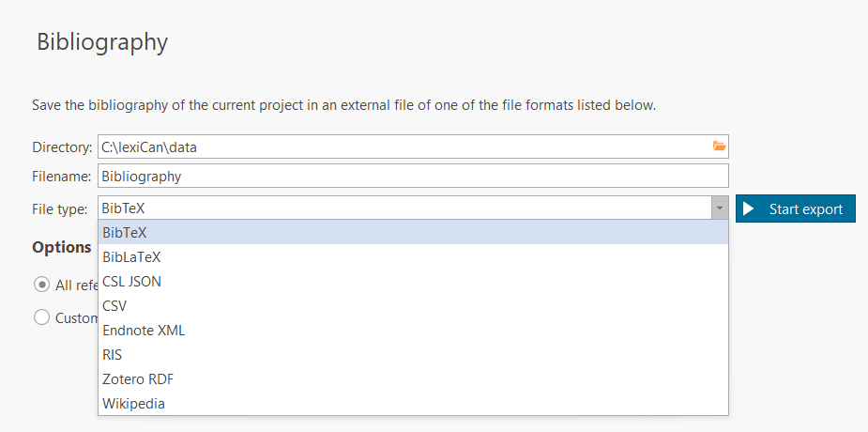
Task: Click the folder browse icon in Directory field
Action: point(719,147)
